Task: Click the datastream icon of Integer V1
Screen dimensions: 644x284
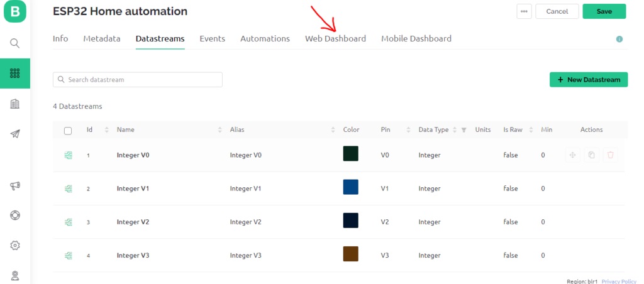Action: 68,188
